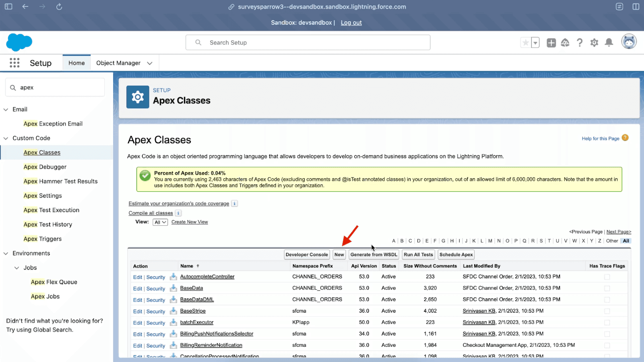Collapse the Custom Code tree section
644x362 pixels.
6,138
